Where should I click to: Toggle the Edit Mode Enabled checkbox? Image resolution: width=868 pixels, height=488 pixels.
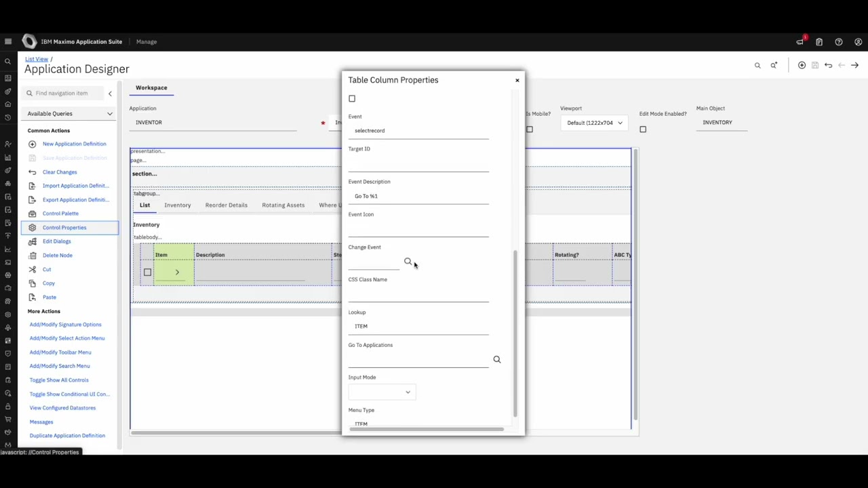[643, 129]
